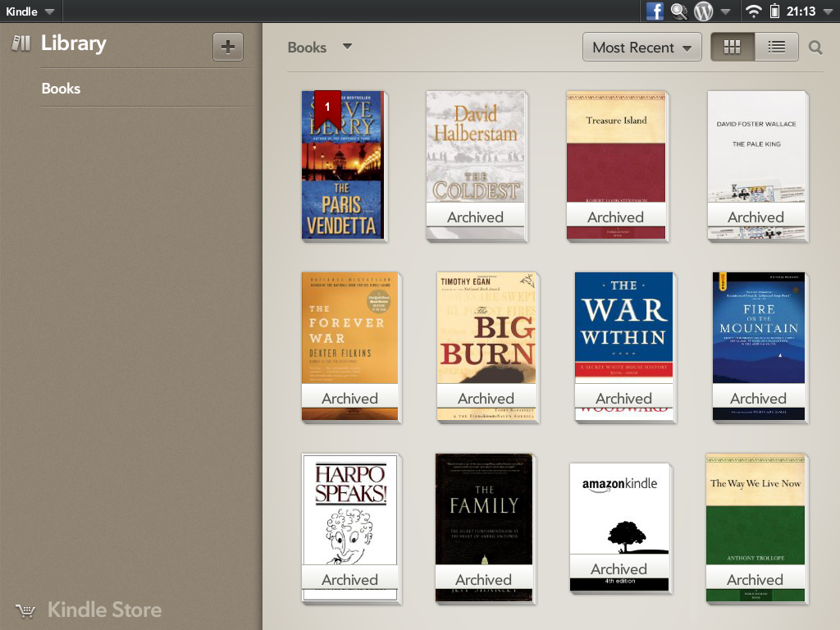Expand the notification arrow beside WordPress icon

point(725,11)
